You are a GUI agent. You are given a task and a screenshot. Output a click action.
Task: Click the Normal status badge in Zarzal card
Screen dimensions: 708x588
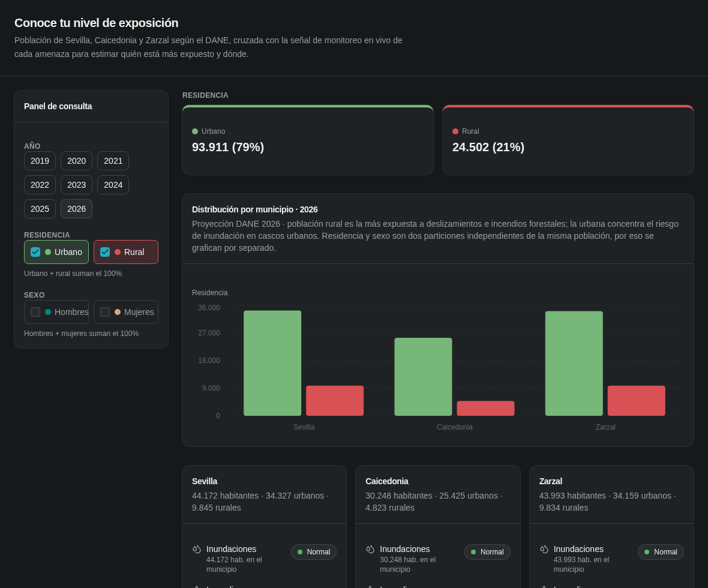(661, 552)
